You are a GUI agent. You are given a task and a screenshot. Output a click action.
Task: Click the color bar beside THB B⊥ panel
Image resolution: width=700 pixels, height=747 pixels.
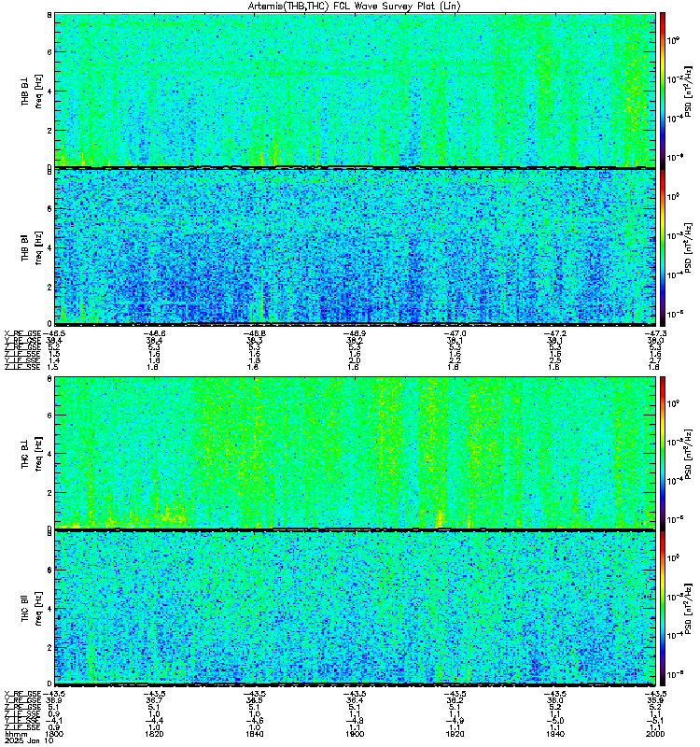662,90
